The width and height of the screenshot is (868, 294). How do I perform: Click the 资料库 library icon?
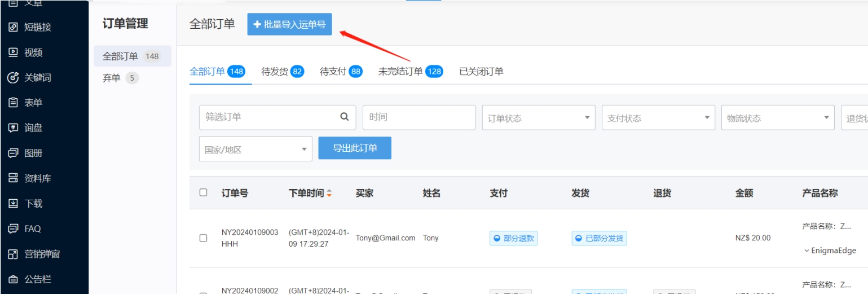(13, 178)
